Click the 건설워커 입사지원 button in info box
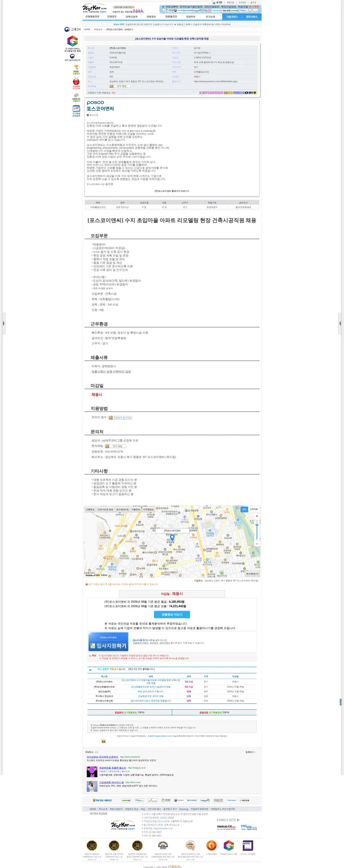The height and width of the screenshot is (868, 344). (211, 93)
